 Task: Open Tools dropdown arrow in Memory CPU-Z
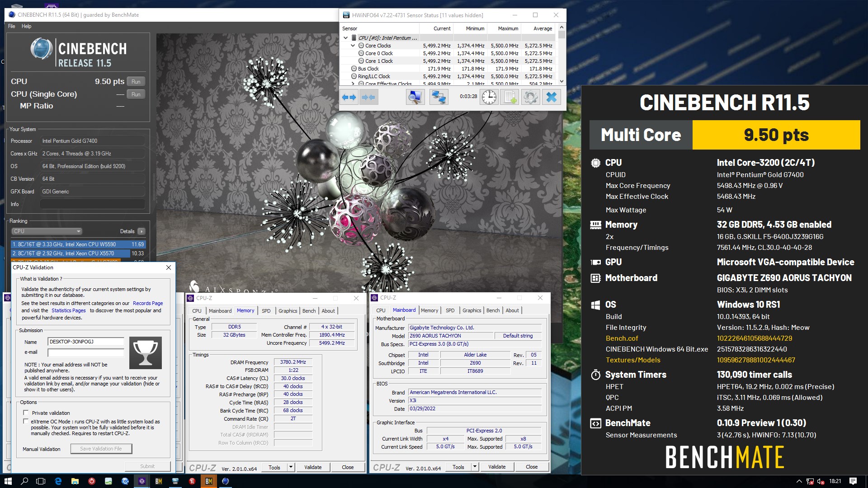291,467
